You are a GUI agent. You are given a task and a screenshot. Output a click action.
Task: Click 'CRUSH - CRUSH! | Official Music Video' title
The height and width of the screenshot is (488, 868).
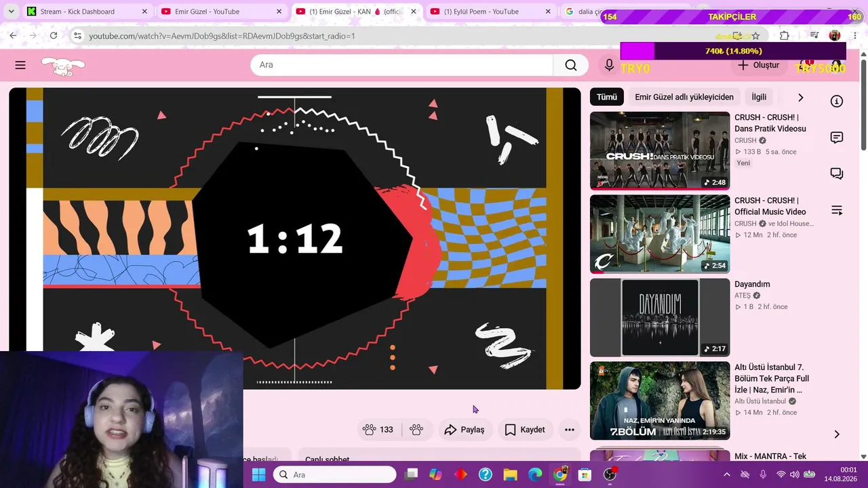[770, 206]
